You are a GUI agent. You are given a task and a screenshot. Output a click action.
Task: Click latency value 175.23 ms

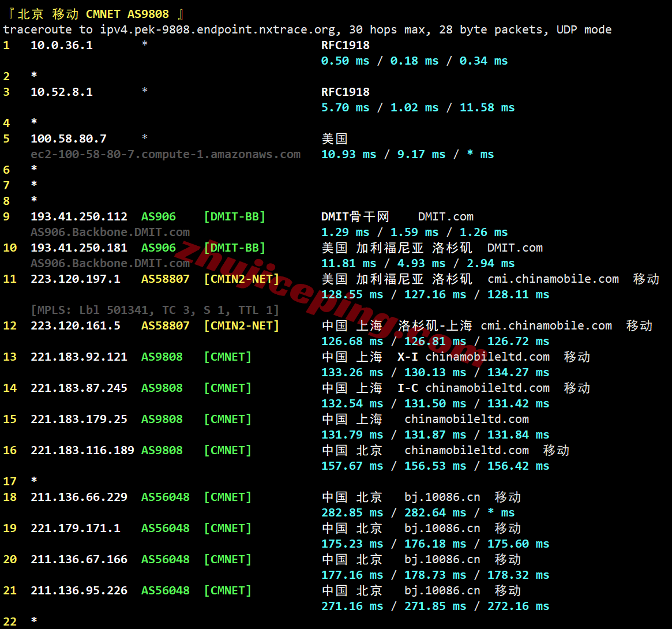352,544
